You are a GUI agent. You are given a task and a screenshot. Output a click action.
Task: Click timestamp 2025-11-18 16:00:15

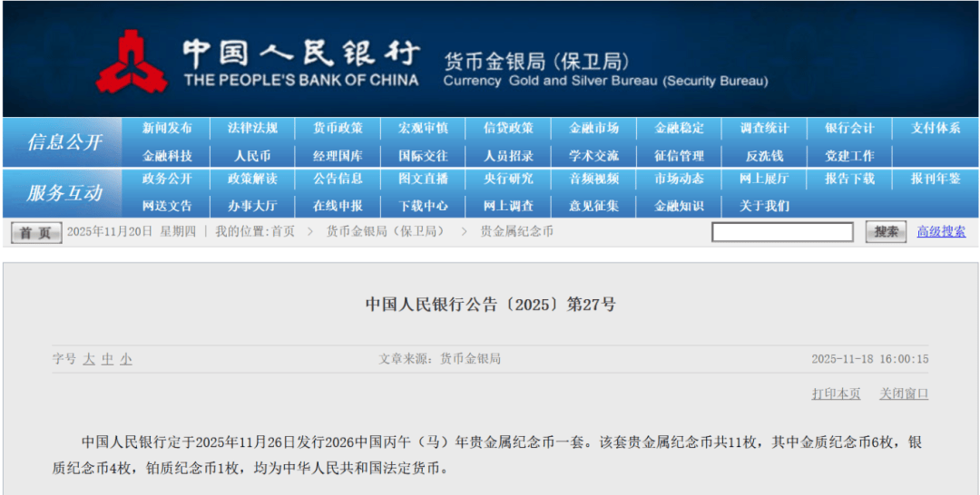pyautogui.click(x=870, y=360)
